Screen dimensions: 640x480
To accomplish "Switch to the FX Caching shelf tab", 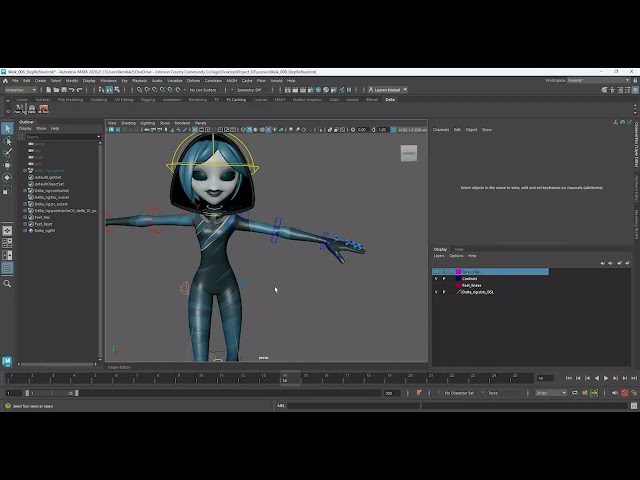I will coord(236,100).
